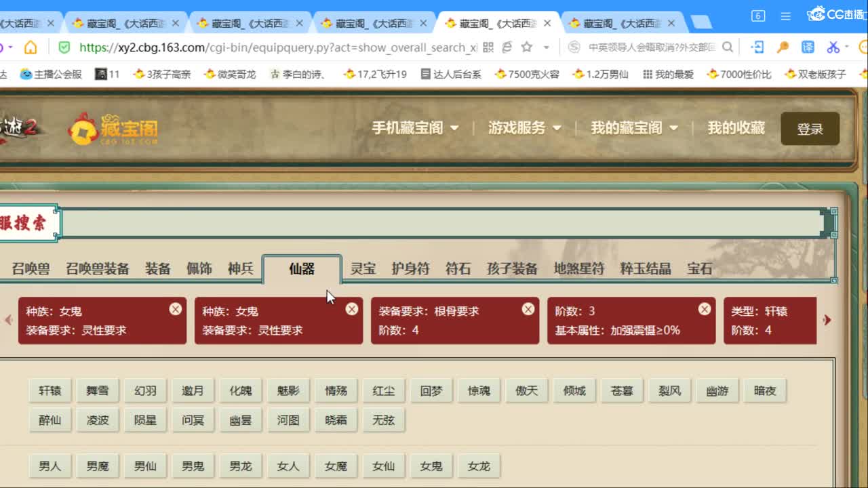Open bookmark 我的最爱

(668, 74)
